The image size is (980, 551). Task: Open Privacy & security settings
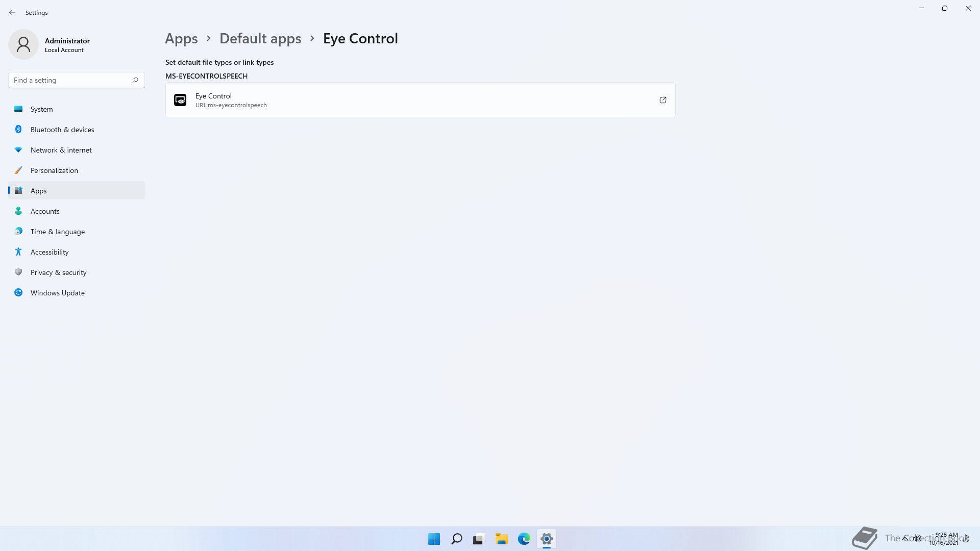pos(77,272)
